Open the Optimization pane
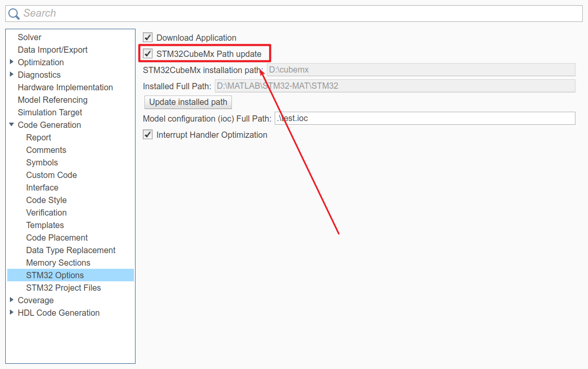The width and height of the screenshot is (588, 369). pos(41,62)
